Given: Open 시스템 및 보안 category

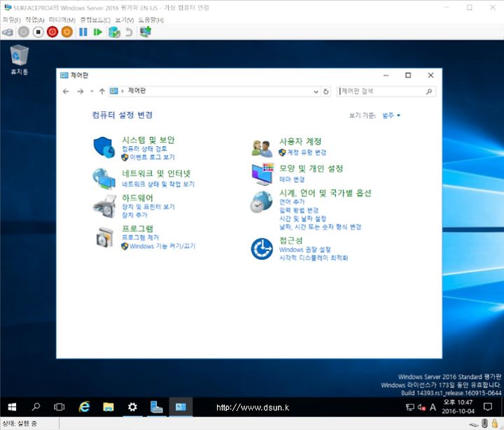Looking at the screenshot, I should pos(148,140).
